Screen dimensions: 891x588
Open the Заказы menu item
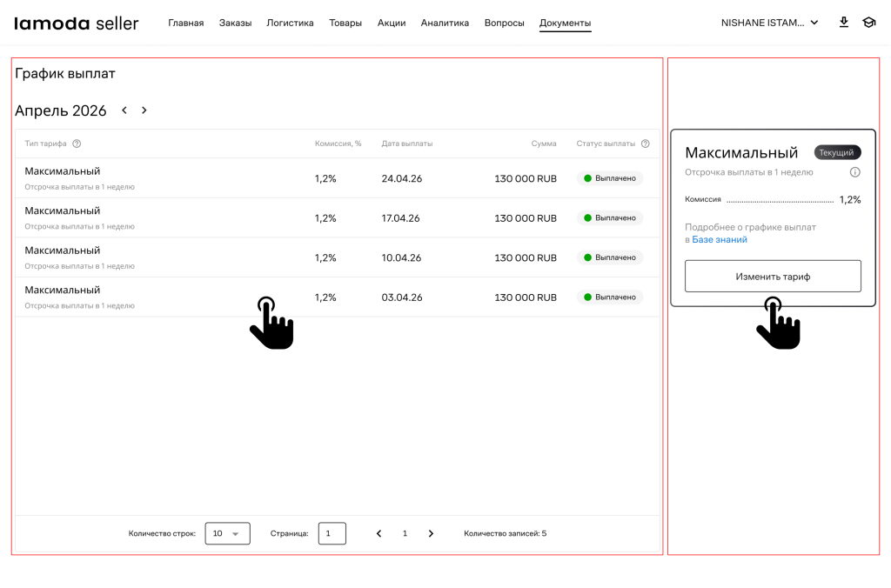(x=235, y=23)
